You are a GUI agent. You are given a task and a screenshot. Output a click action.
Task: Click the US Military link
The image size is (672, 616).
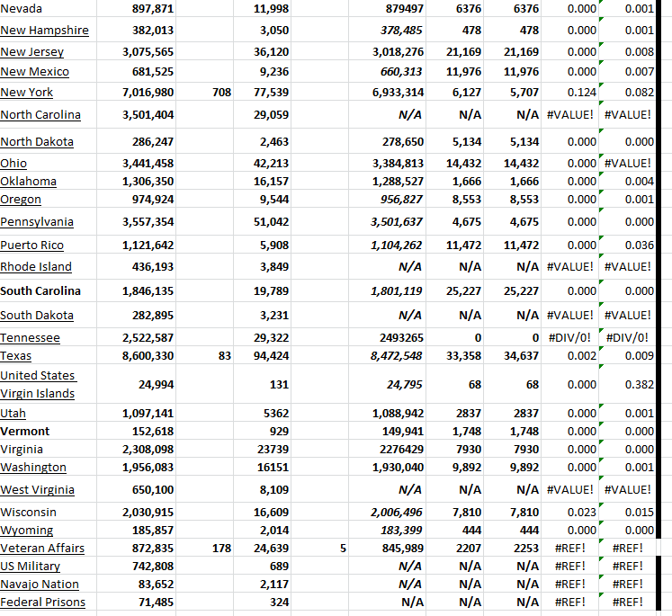click(x=31, y=566)
